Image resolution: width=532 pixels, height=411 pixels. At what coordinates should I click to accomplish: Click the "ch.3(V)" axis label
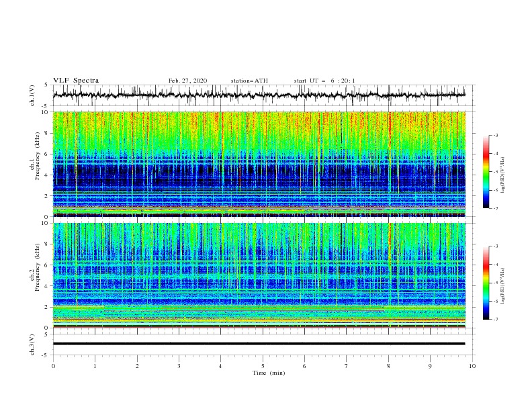pos(32,345)
